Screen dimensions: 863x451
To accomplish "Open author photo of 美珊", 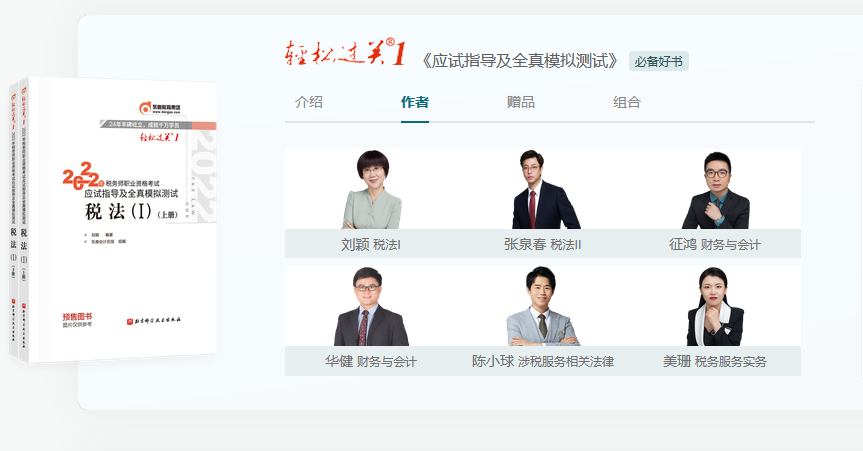I will click(714, 306).
